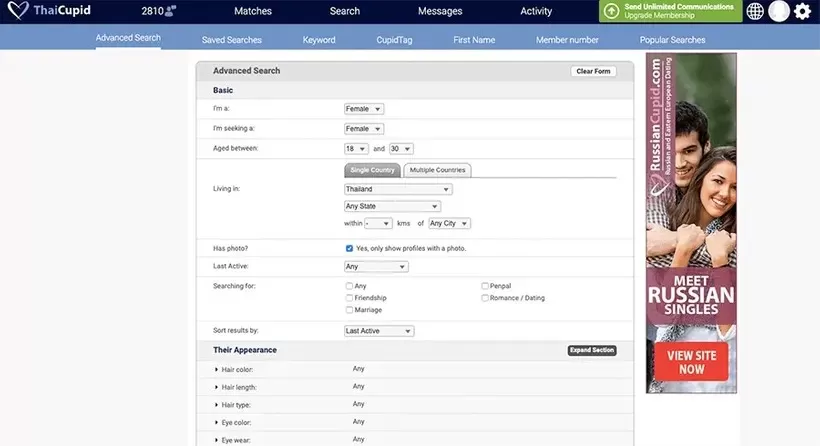Open the Search menu
Image resolution: width=820 pixels, height=446 pixels.
(345, 11)
